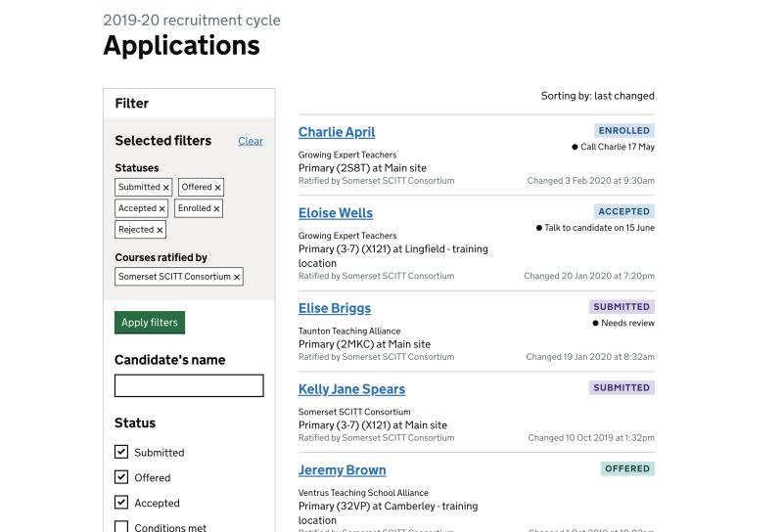Click the Offered status tag for Jeremy Brown
This screenshot has height=532, width=783.
point(627,468)
